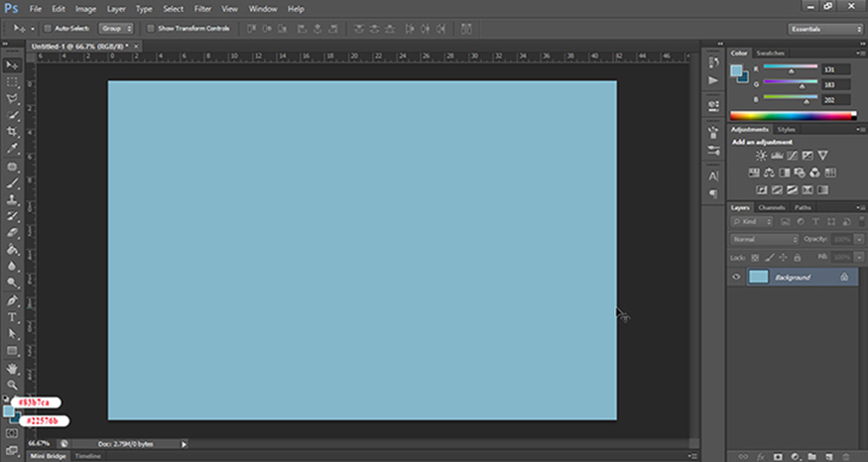Add a Brightness/Contrast adjustment
This screenshot has height=462, width=868.
pos(761,156)
